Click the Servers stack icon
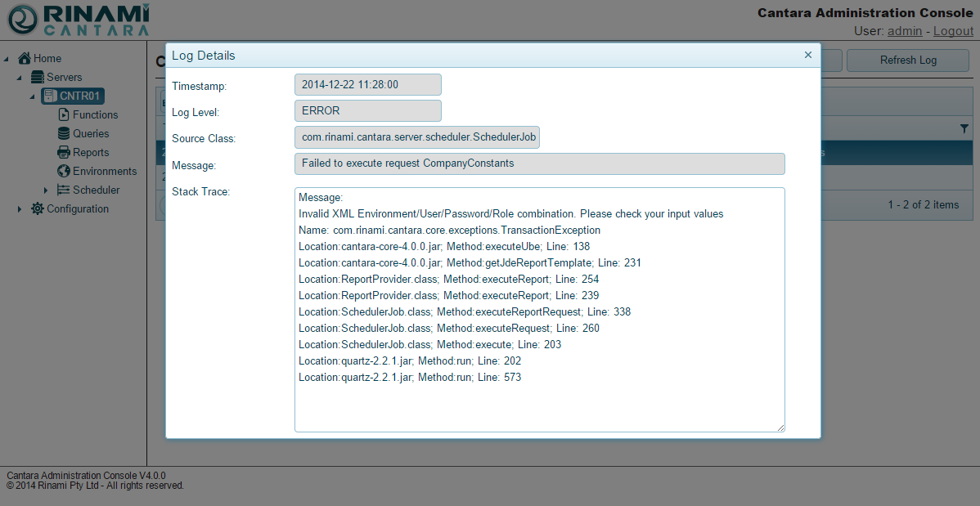 [38, 78]
